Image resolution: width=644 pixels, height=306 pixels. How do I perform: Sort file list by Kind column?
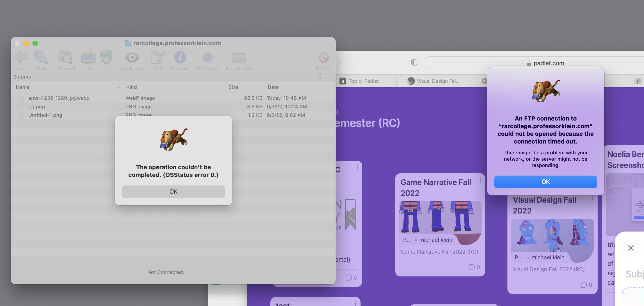[175, 87]
